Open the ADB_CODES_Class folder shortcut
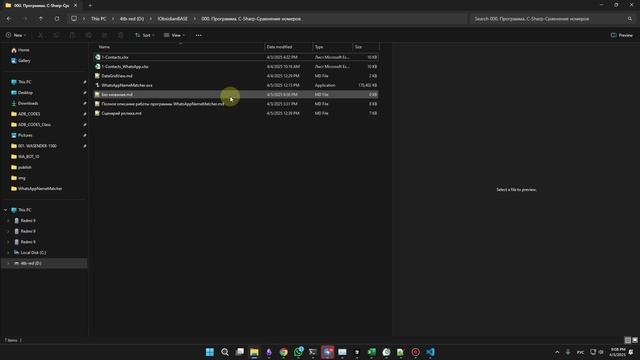640x360 pixels. [x=34, y=124]
